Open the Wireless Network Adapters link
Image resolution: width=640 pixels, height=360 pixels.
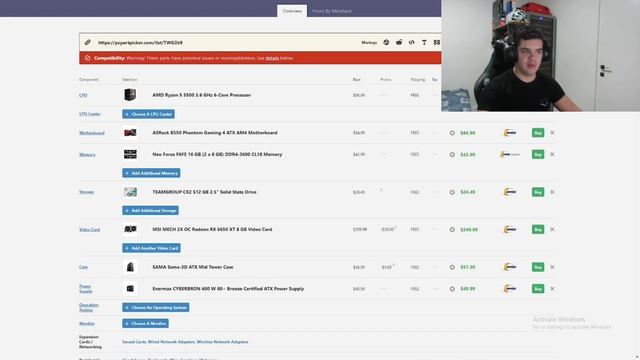tap(222, 342)
